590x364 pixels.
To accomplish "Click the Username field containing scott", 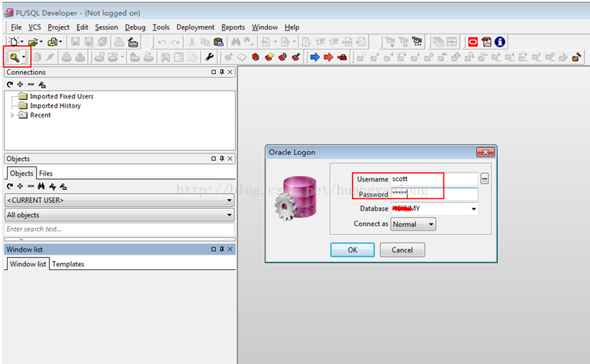I will (x=434, y=179).
